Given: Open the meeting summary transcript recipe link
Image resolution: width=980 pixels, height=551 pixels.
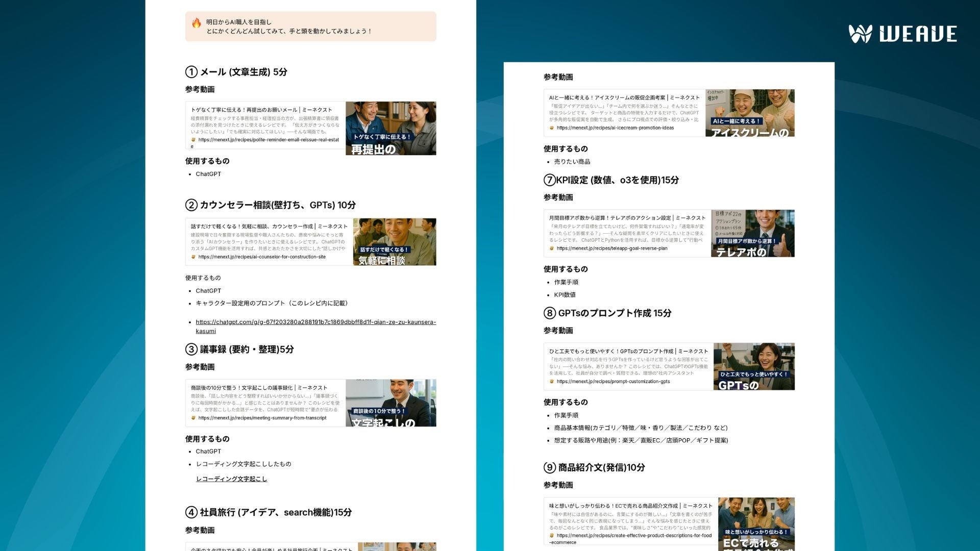Looking at the screenshot, I should point(262,418).
